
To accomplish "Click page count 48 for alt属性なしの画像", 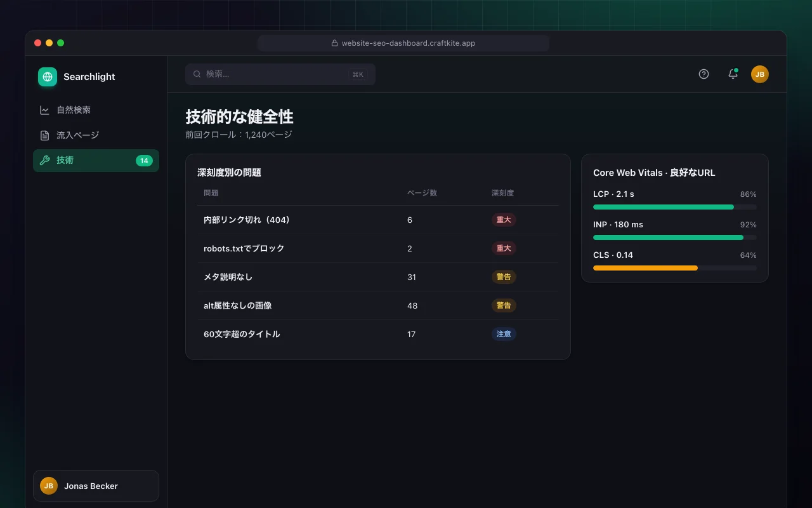I will click(x=412, y=306).
